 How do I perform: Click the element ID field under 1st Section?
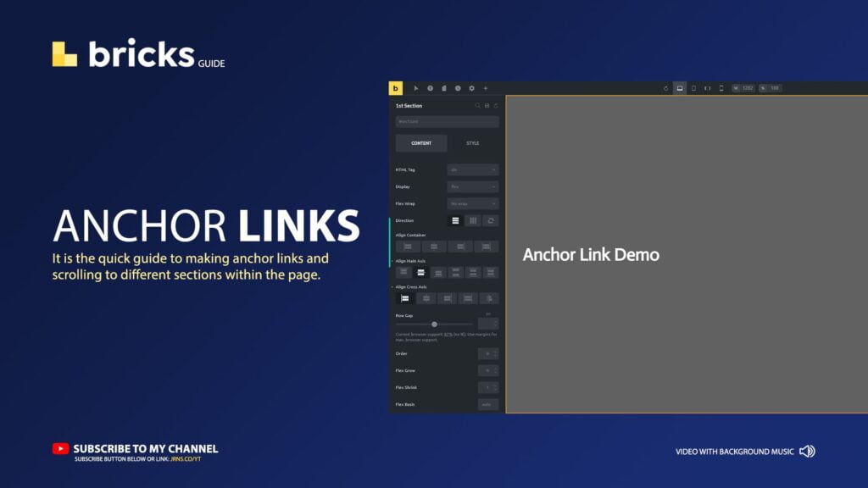coord(447,122)
